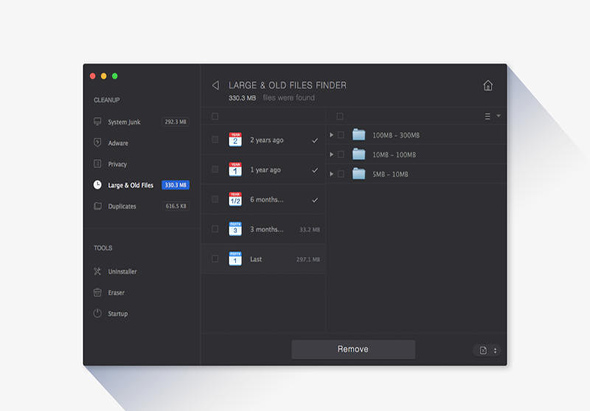This screenshot has width=590, height=411.
Task: Open Duplicates in the sidebar
Action: [x=122, y=206]
